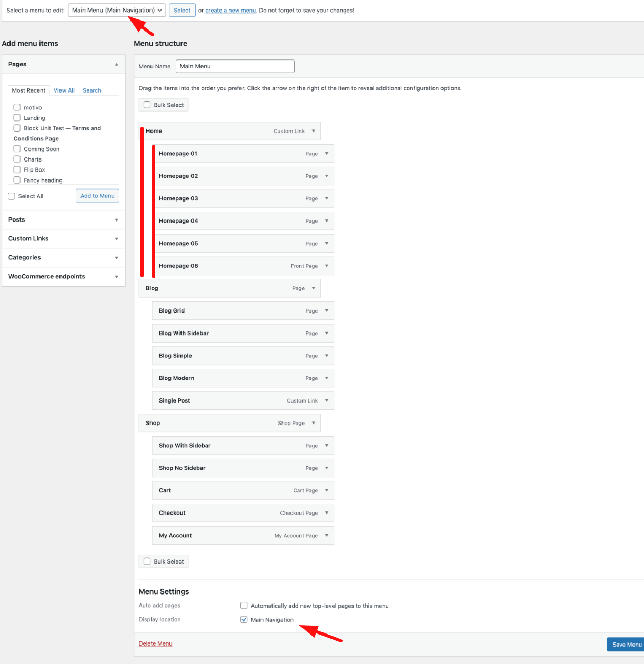Click the Save Menu button
Image resolution: width=644 pixels, height=664 pixels.
click(x=627, y=645)
